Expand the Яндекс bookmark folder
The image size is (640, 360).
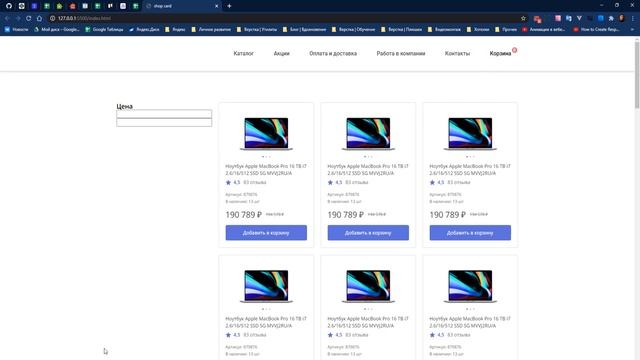pyautogui.click(x=175, y=29)
